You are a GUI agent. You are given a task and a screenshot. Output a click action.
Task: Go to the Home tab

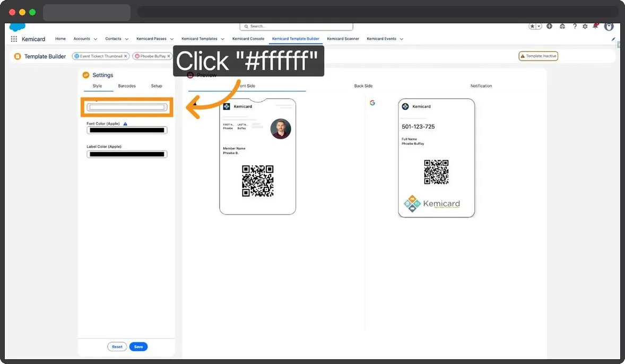coord(60,39)
